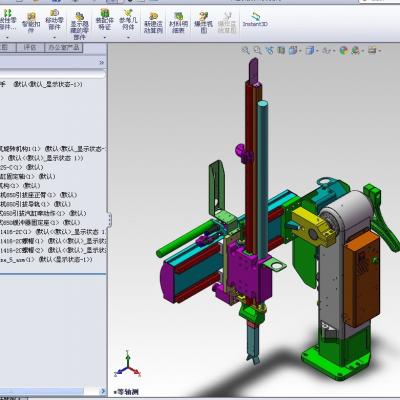Screen dimensions: 400x400
Task: Select the 智能扣件 Smart Fasteners tool
Action: [x=31, y=23]
